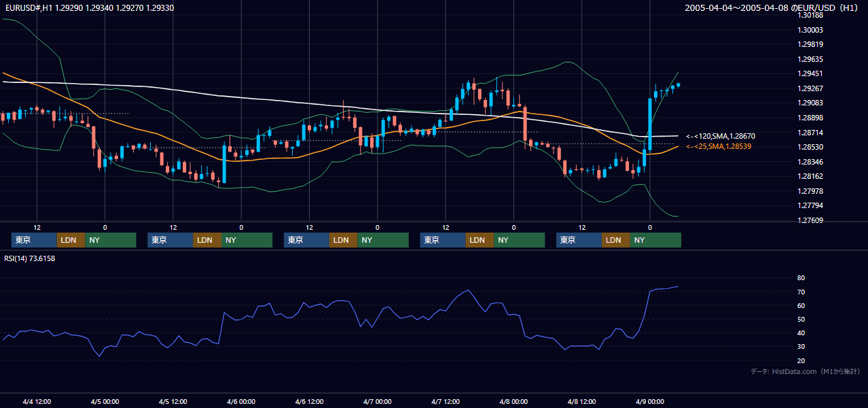This screenshot has height=408, width=868.
Task: Select the 2005-04-04〜2005-04-08 EUR/USD chart title
Action: click(772, 8)
